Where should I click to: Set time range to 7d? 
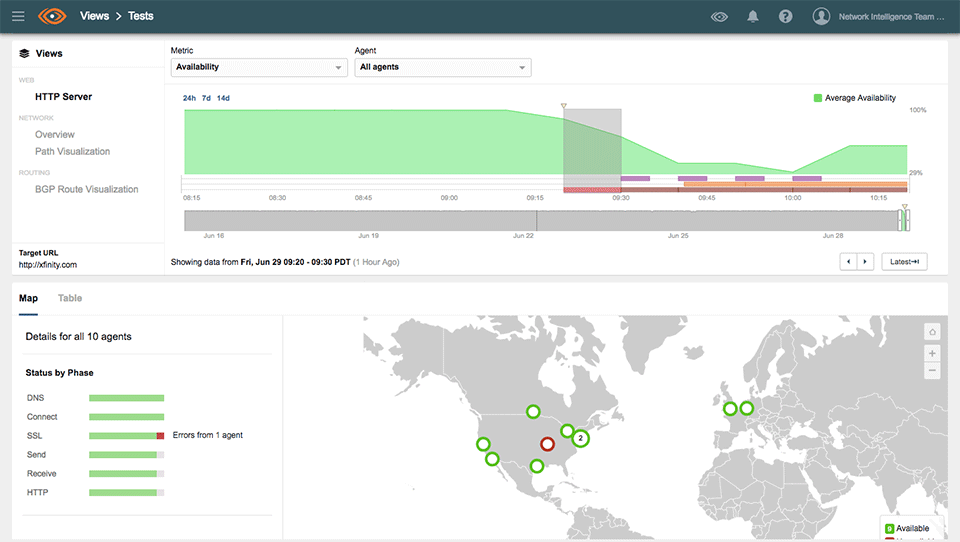pyautogui.click(x=206, y=98)
